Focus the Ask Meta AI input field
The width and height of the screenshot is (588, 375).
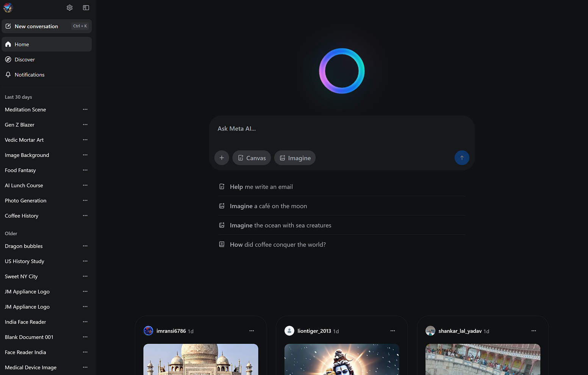342,129
